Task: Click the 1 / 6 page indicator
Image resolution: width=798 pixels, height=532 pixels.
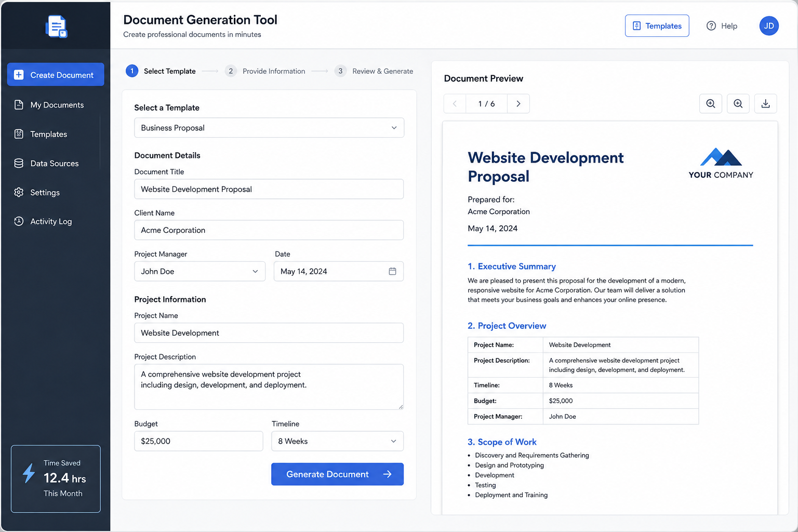Action: click(486, 104)
